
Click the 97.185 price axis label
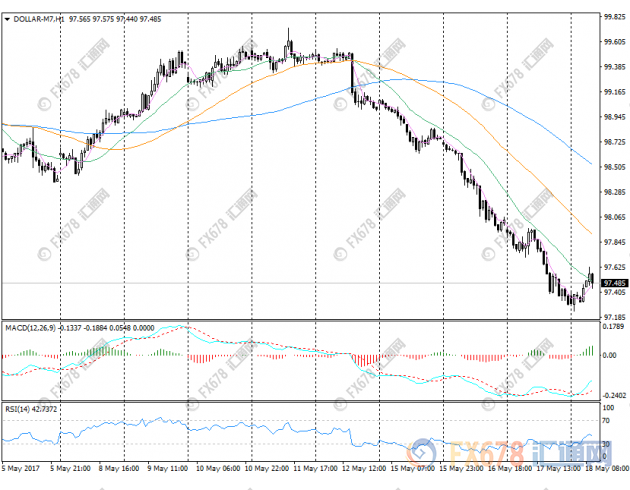point(615,317)
